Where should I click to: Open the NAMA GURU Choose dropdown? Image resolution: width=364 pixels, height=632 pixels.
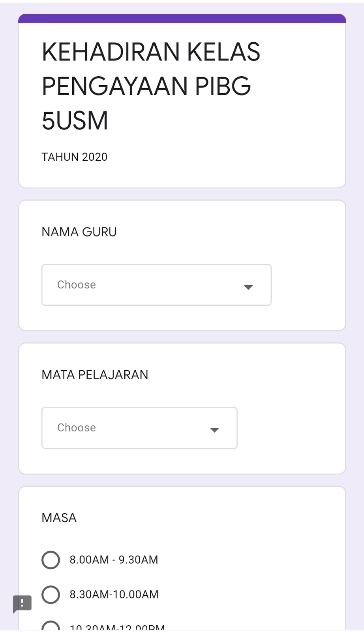156,285
